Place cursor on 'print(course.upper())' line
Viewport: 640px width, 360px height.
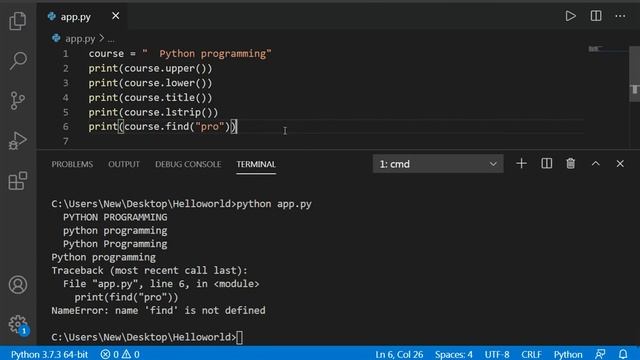(x=150, y=69)
